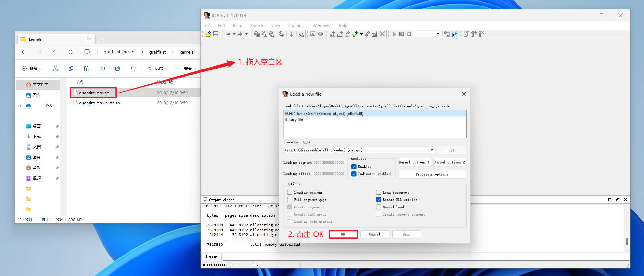This screenshot has height=276, width=644.
Task: Click the binoculars search immediate value icon
Action: pos(257,34)
